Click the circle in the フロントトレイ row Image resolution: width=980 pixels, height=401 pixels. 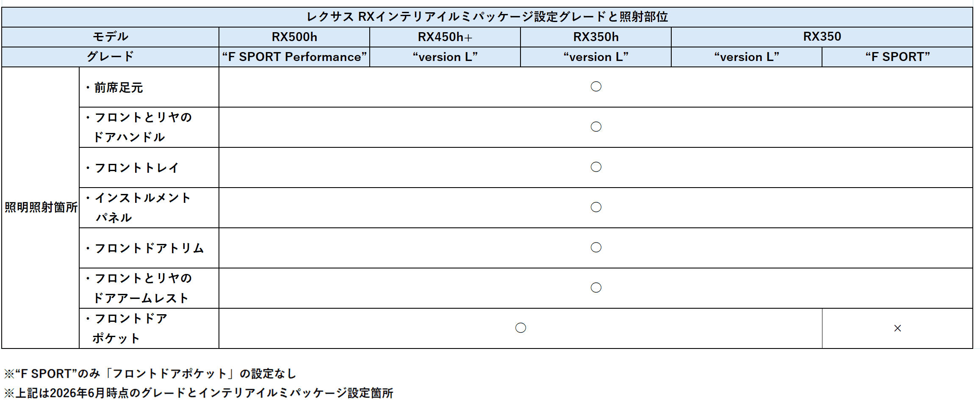click(595, 167)
